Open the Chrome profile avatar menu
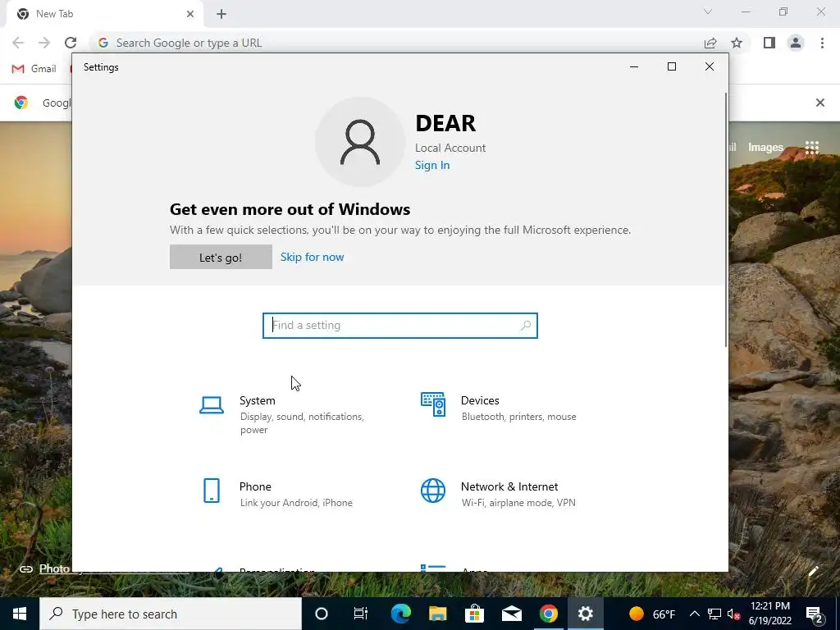The height and width of the screenshot is (630, 840). (x=796, y=43)
